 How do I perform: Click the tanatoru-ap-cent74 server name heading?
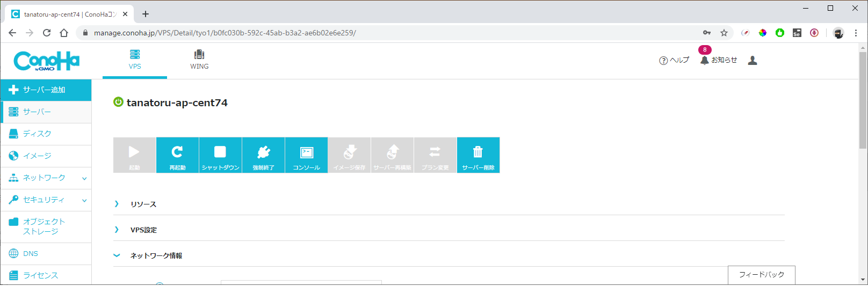[177, 102]
